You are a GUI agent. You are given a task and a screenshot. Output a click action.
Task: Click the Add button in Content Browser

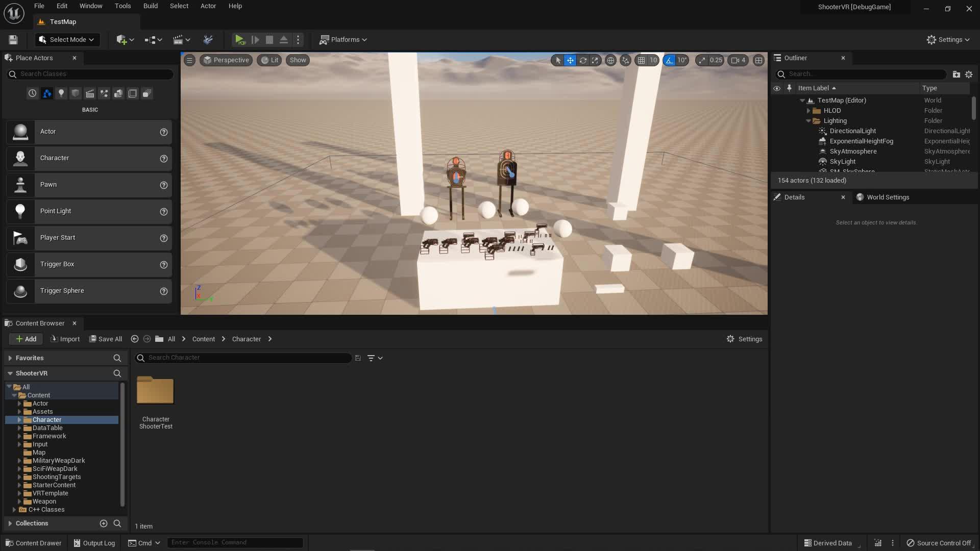pos(26,339)
